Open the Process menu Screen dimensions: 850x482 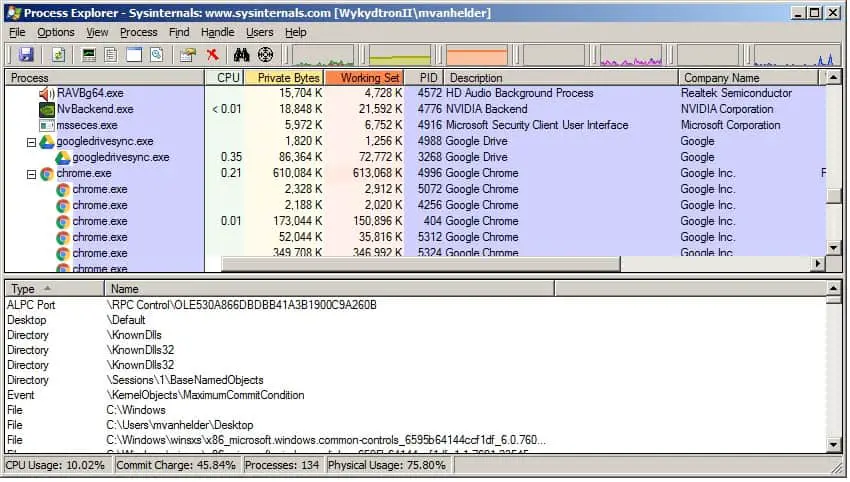point(138,33)
